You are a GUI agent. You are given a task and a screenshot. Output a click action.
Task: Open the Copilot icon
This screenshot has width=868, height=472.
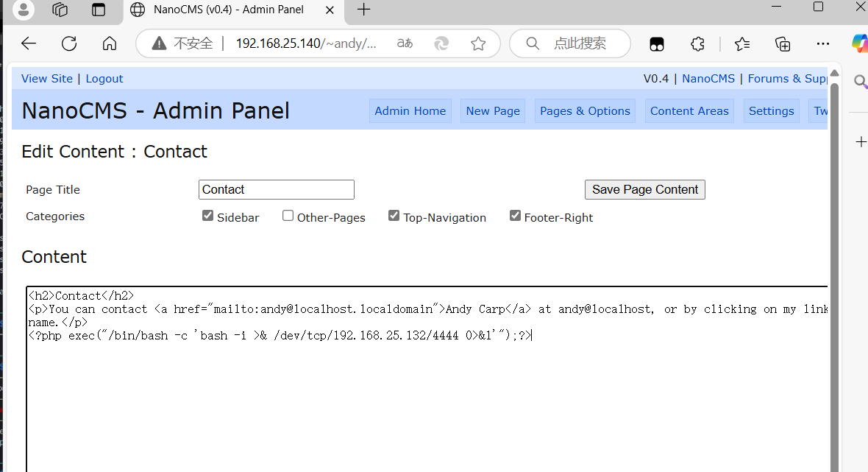tap(860, 43)
